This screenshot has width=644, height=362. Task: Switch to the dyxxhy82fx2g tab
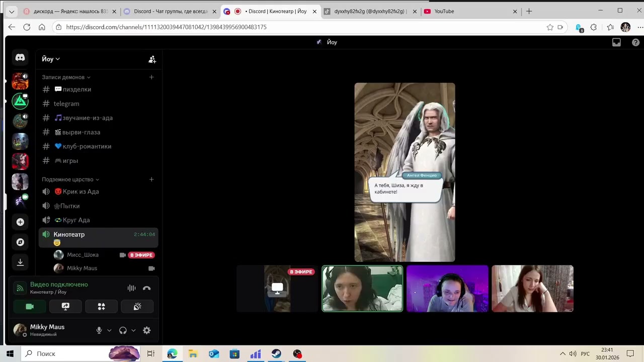370,11
